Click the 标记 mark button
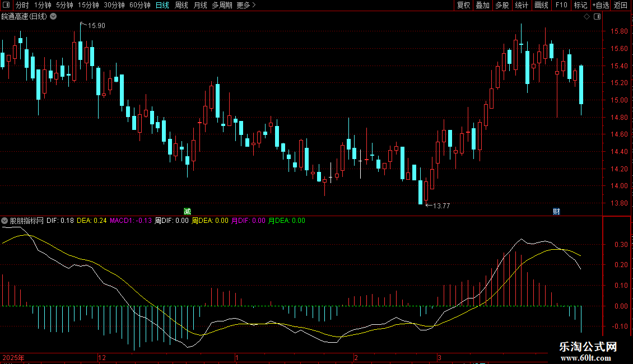 point(580,5)
